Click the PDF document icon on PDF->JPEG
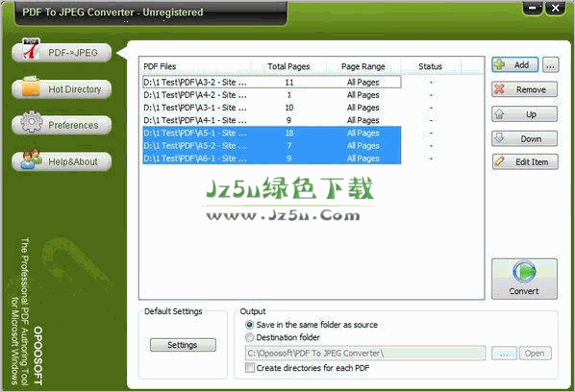The height and width of the screenshot is (392, 575). point(31,49)
